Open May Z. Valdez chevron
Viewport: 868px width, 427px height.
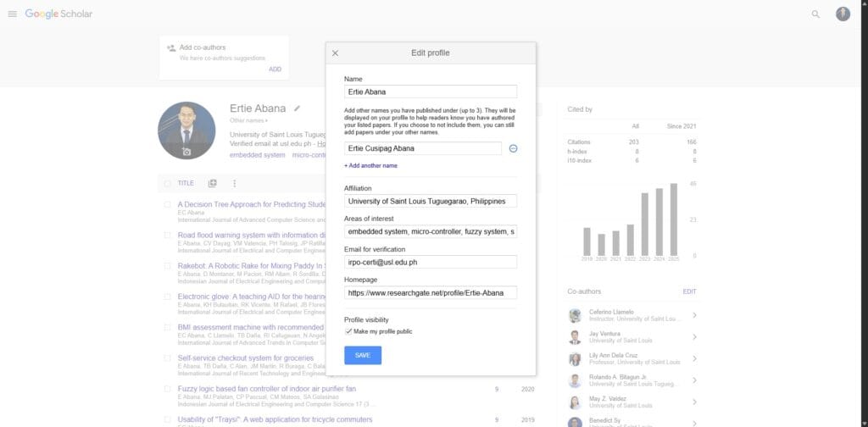[694, 402]
